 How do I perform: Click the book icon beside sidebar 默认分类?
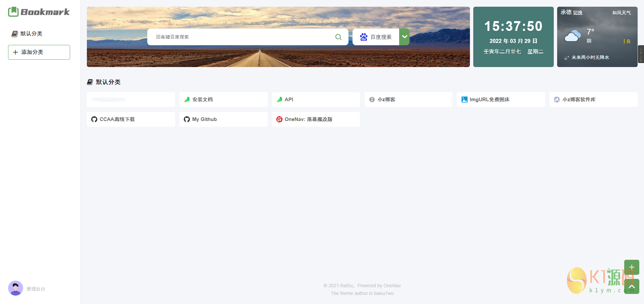tap(15, 34)
